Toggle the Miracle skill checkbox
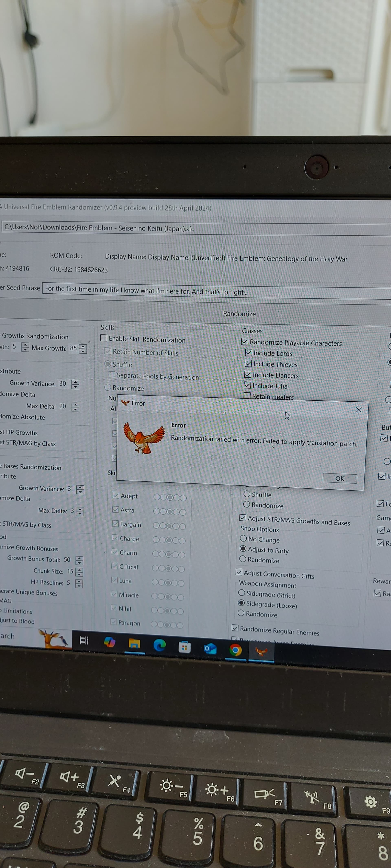Viewport: 391px width, 868px height. 114,594
